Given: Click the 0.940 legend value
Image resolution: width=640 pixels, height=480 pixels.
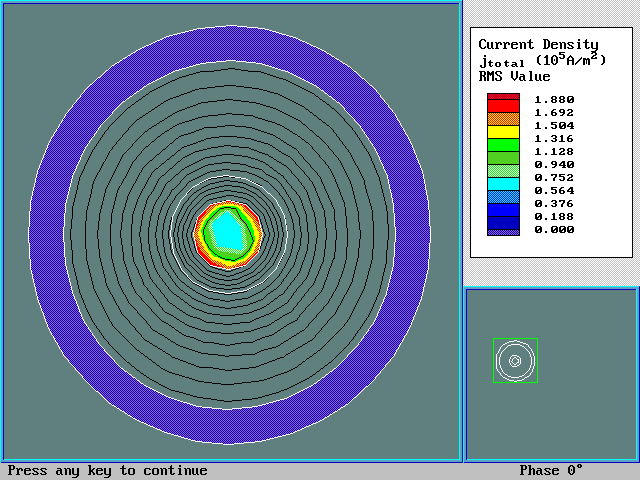Looking at the screenshot, I should (x=554, y=164).
